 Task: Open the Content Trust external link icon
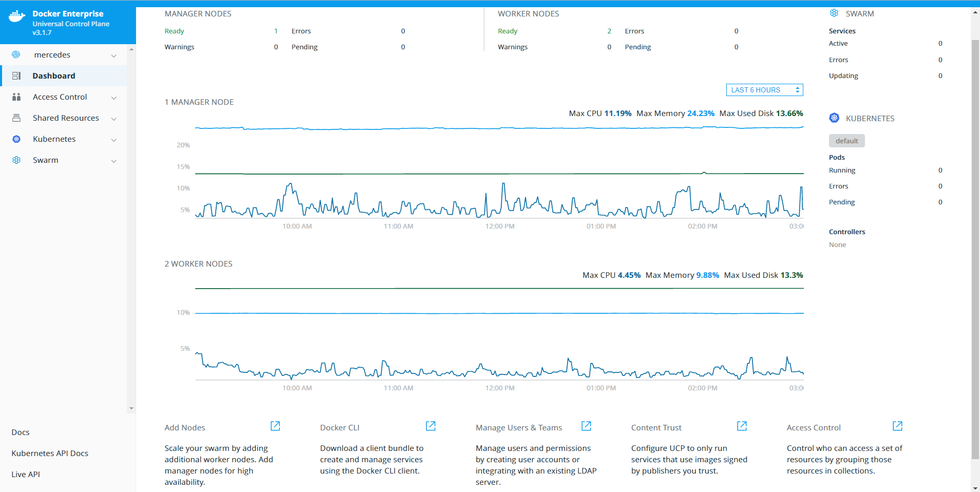(x=742, y=426)
